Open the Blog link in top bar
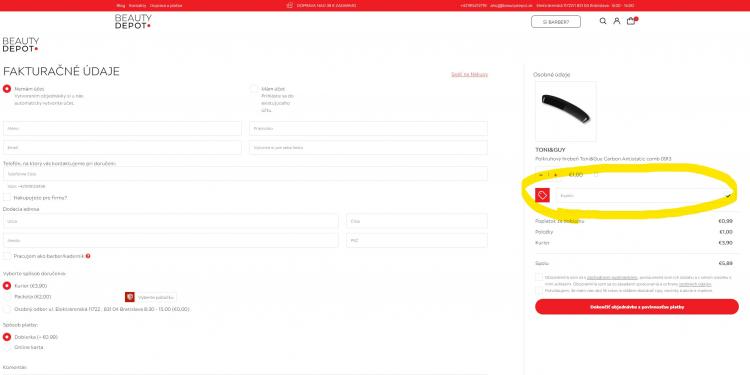This screenshot has width=750, height=375. 121,6
